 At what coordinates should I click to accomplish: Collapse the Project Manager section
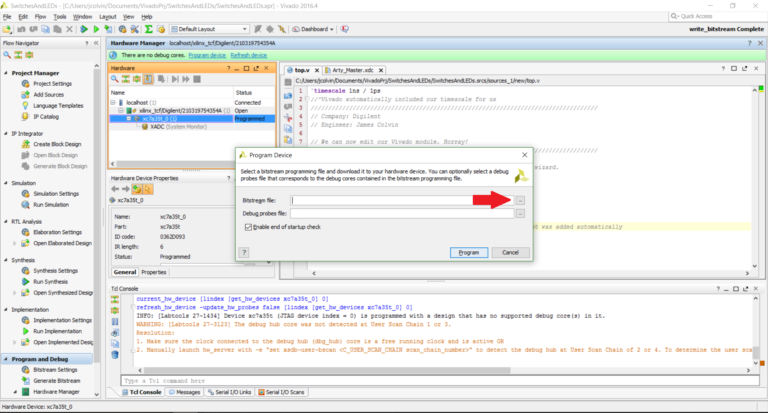pyautogui.click(x=5, y=72)
